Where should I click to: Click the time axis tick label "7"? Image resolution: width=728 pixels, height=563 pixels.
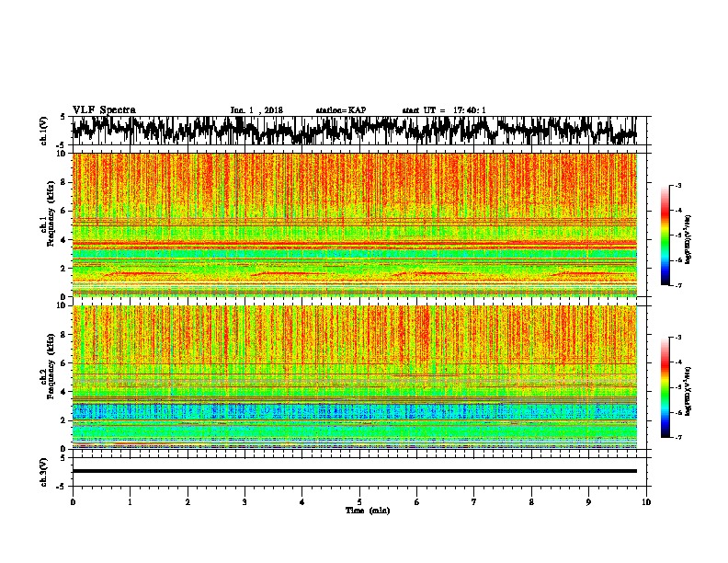[x=474, y=502]
